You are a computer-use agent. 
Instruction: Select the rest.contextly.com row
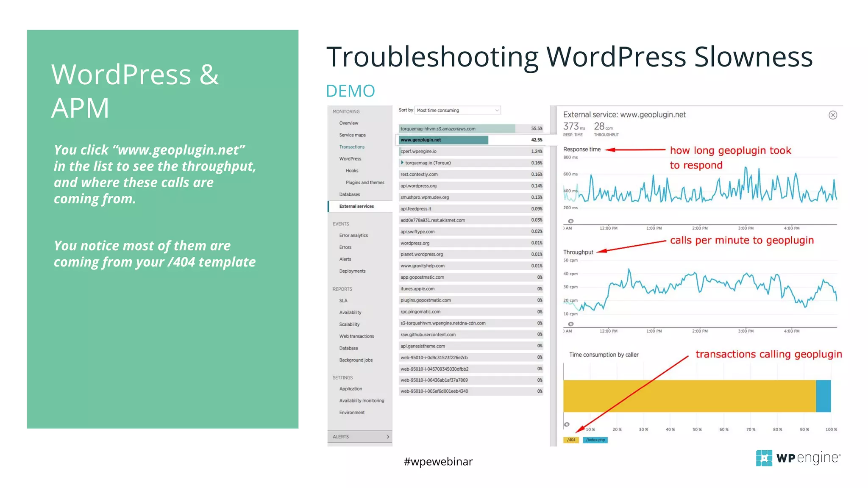471,174
